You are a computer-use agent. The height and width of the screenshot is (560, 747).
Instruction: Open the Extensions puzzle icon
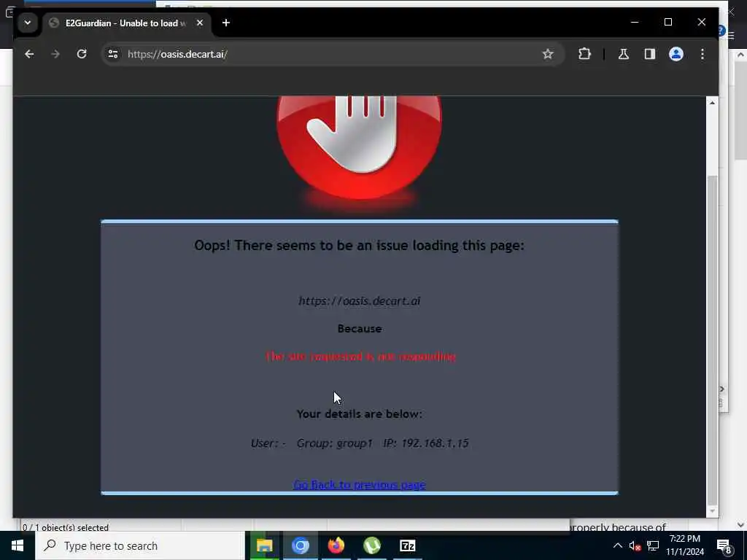pyautogui.click(x=584, y=54)
